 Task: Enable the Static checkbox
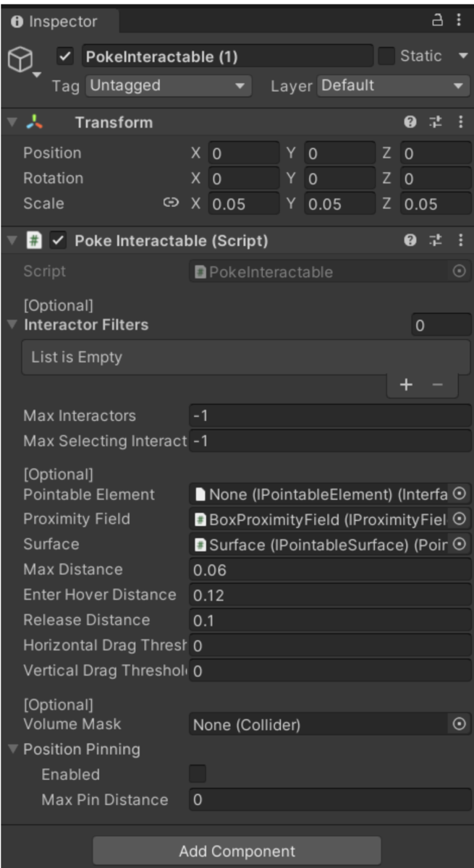pyautogui.click(x=387, y=56)
